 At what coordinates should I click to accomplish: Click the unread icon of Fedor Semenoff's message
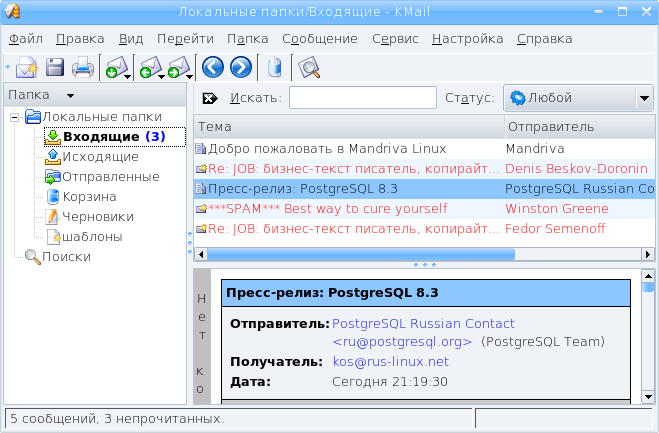coord(201,229)
